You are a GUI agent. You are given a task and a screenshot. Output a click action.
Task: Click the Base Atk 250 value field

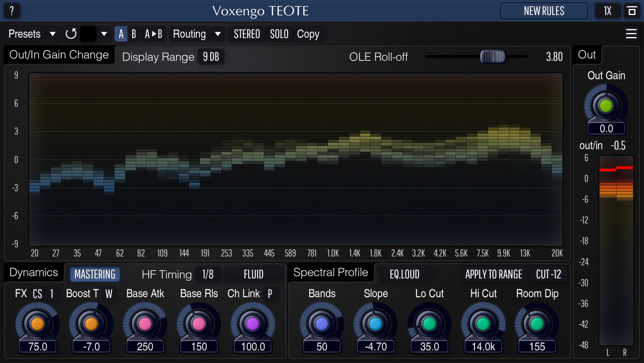click(x=145, y=346)
